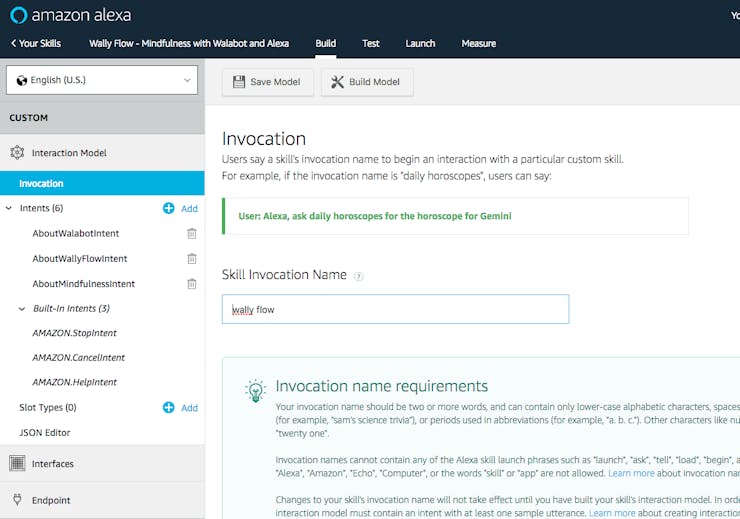Image resolution: width=740 pixels, height=519 pixels.
Task: Click the Save Model button
Action: [x=268, y=82]
